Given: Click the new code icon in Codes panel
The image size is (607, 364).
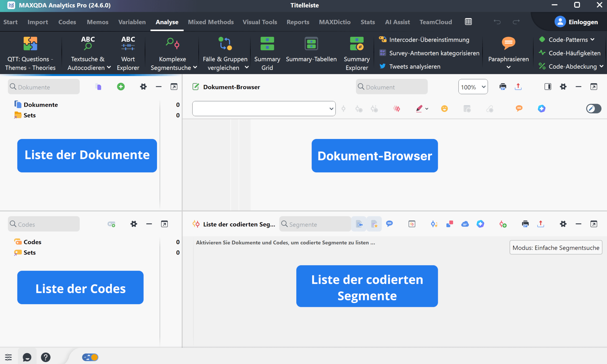Looking at the screenshot, I should pos(111,224).
